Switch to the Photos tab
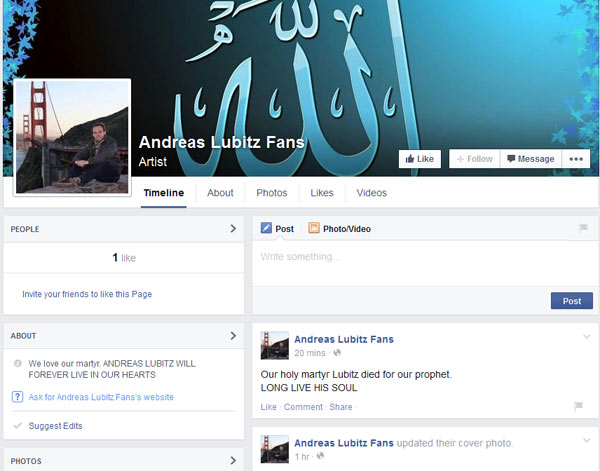Screen dimensions: 600x471 coord(271,193)
